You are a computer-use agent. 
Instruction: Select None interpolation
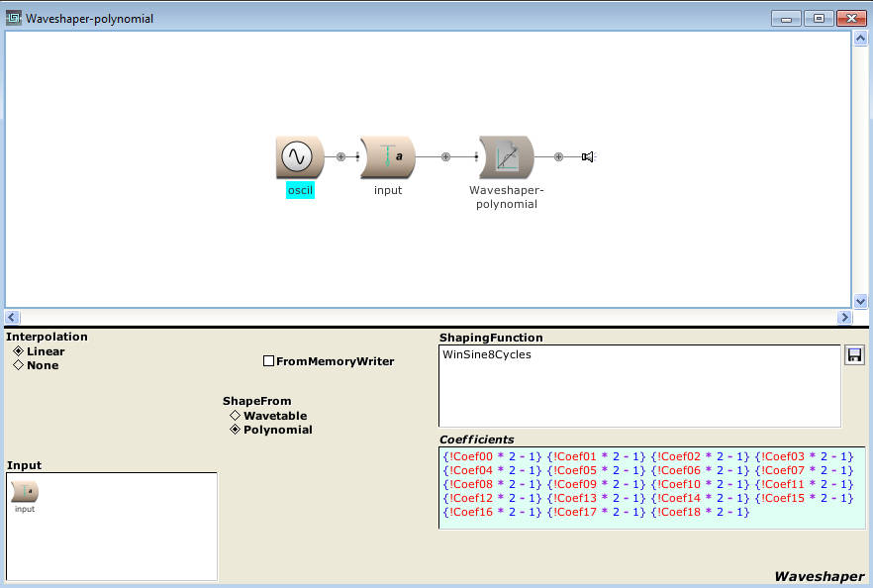click(36, 365)
